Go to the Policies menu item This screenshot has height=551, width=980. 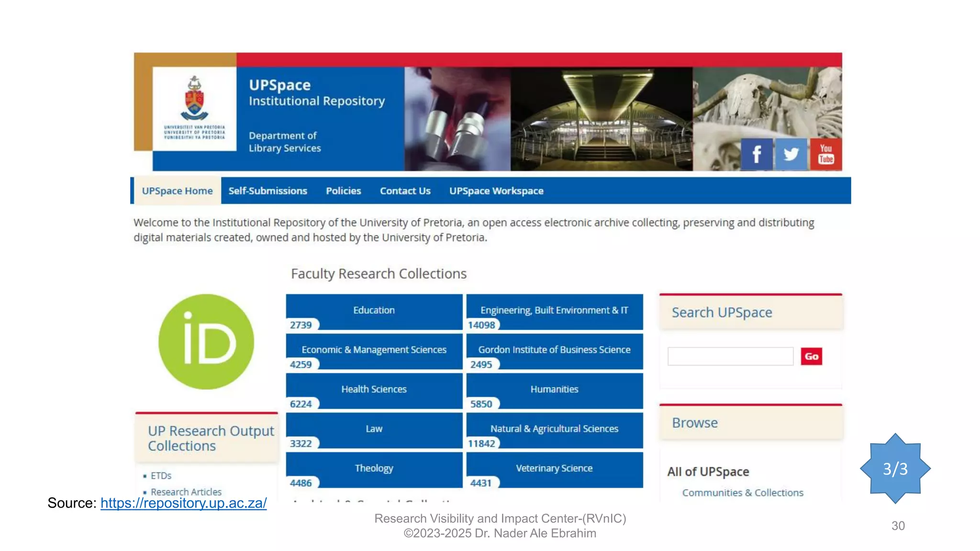click(343, 191)
